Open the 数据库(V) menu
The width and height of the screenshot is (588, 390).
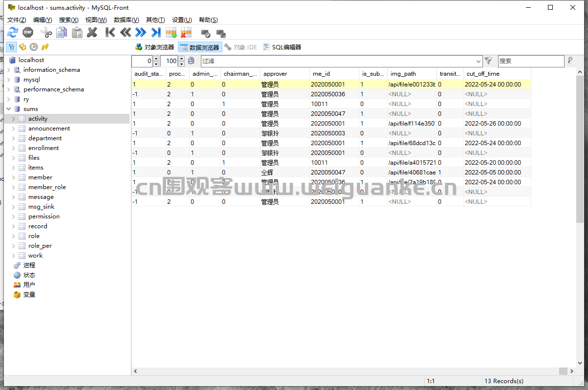click(x=126, y=20)
